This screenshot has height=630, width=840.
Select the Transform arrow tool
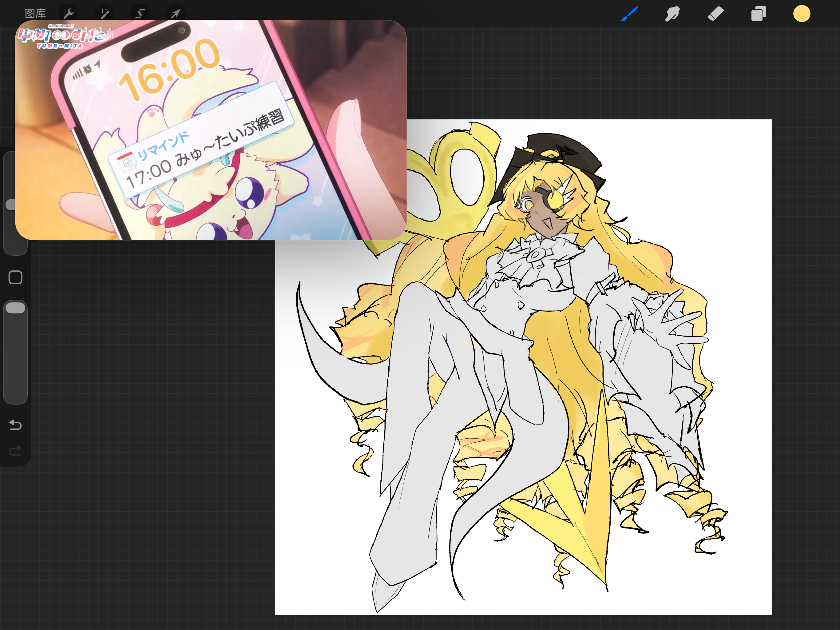click(x=176, y=14)
